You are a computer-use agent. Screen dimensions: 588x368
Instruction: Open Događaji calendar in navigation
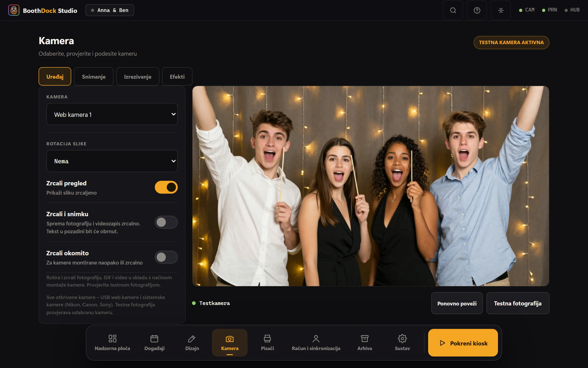tap(154, 342)
